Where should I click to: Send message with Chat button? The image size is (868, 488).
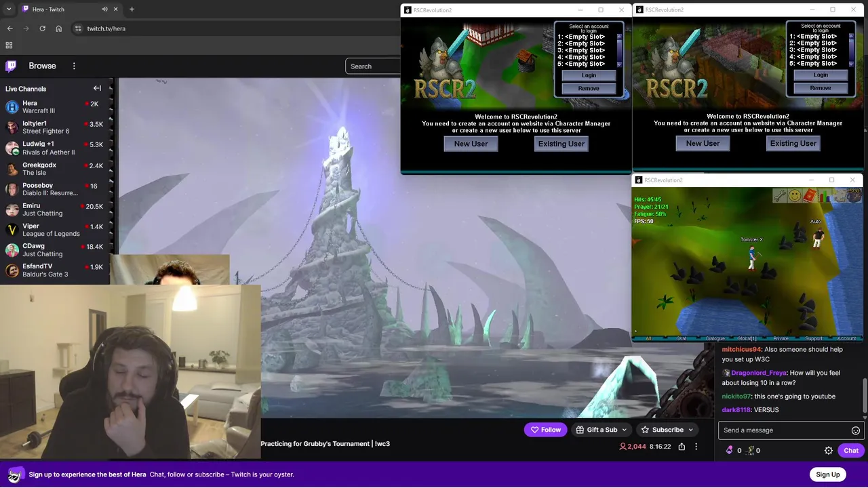pyautogui.click(x=851, y=450)
